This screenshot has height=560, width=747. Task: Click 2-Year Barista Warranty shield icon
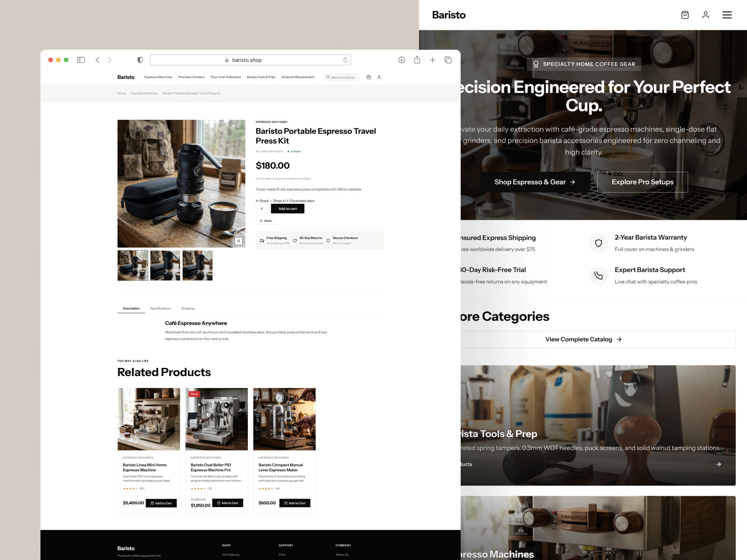599,243
